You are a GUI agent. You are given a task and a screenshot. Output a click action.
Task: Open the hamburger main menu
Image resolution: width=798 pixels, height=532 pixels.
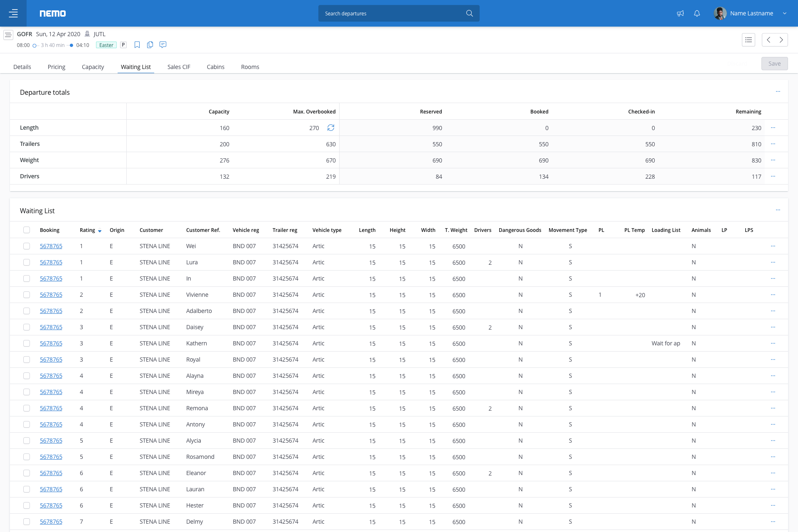[x=13, y=13]
